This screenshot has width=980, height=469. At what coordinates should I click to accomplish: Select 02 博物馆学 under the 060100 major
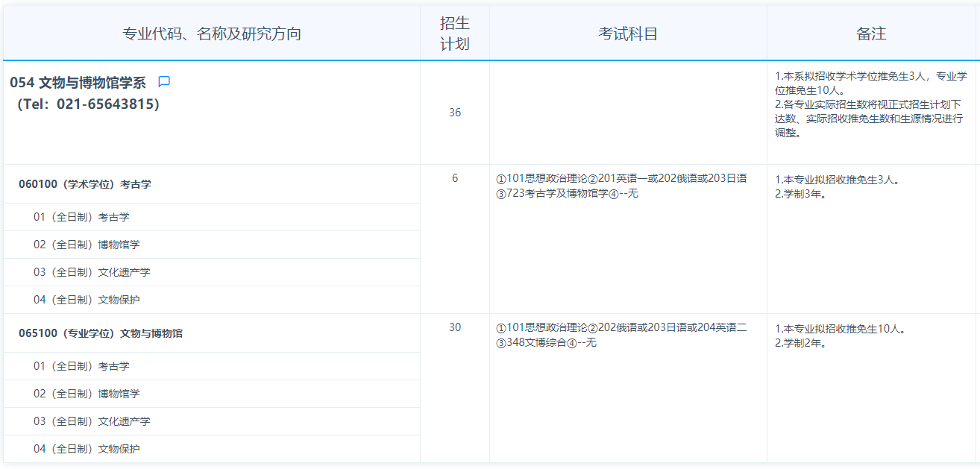(87, 245)
